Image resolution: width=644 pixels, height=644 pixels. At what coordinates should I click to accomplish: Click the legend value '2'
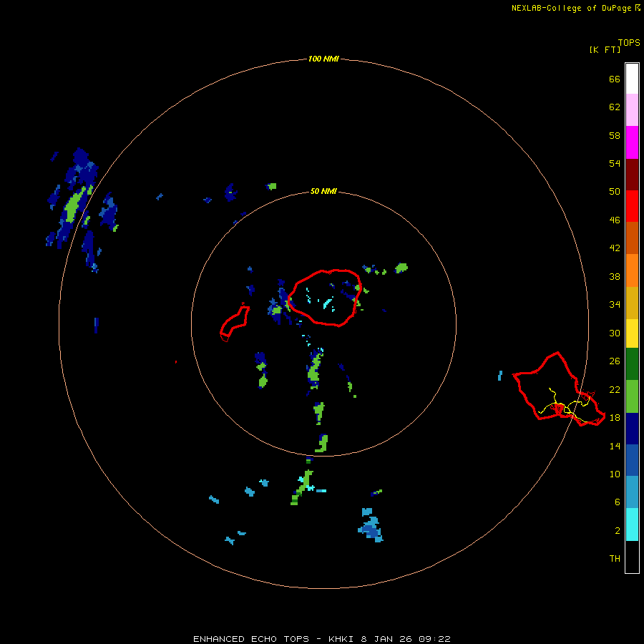tap(617, 531)
